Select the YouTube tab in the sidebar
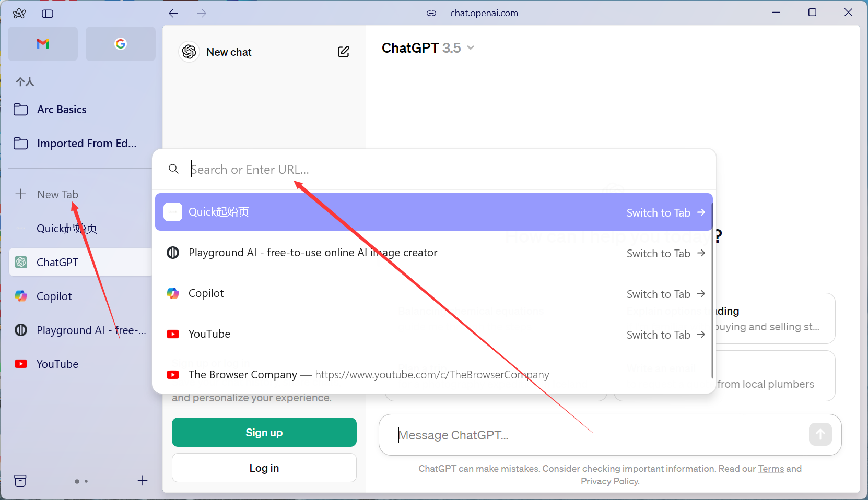The height and width of the screenshot is (500, 868). pyautogui.click(x=57, y=364)
